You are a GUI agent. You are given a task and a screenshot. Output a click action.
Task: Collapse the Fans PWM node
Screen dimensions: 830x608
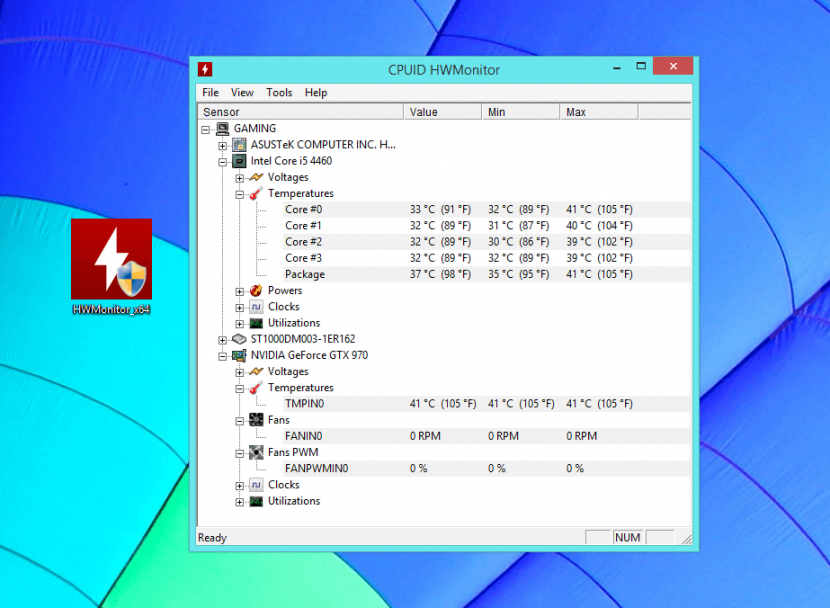click(x=240, y=453)
